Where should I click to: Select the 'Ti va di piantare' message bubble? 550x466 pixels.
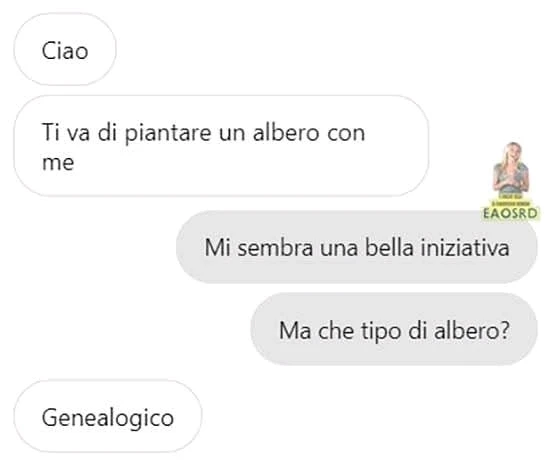tap(221, 146)
